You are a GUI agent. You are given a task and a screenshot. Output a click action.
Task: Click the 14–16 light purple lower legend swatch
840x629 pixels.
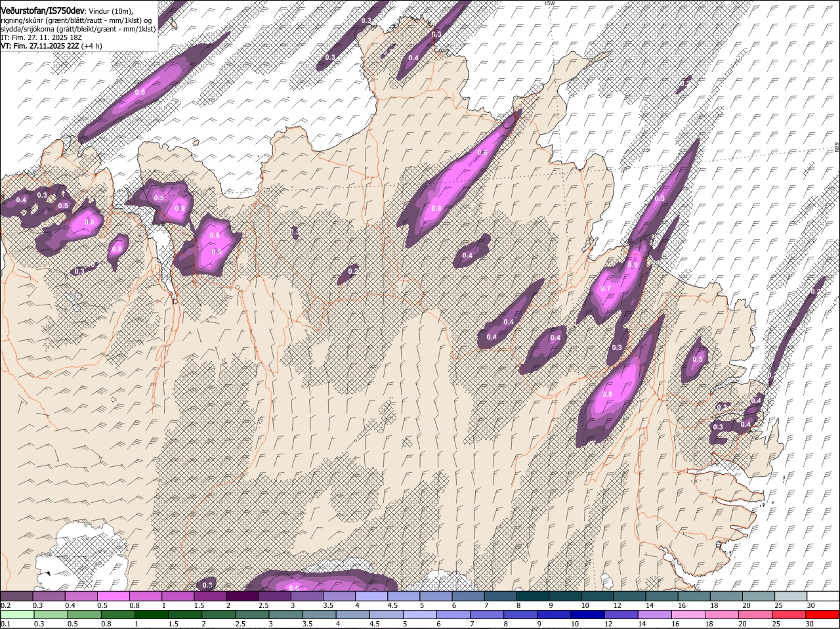(656, 615)
